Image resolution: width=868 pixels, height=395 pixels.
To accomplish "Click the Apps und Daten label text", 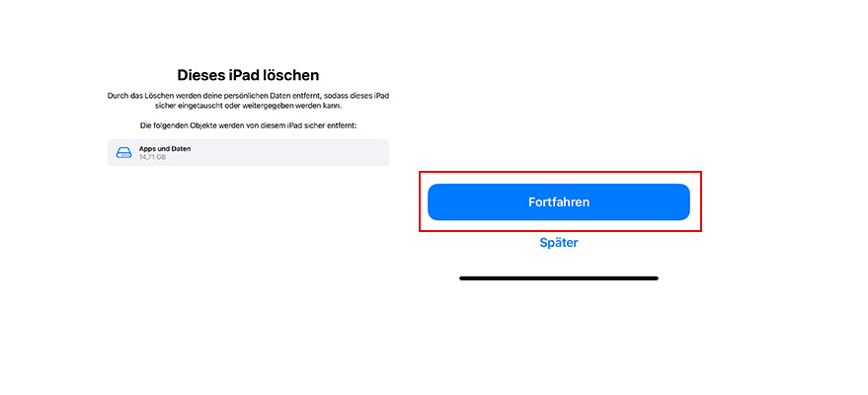I will point(165,148).
